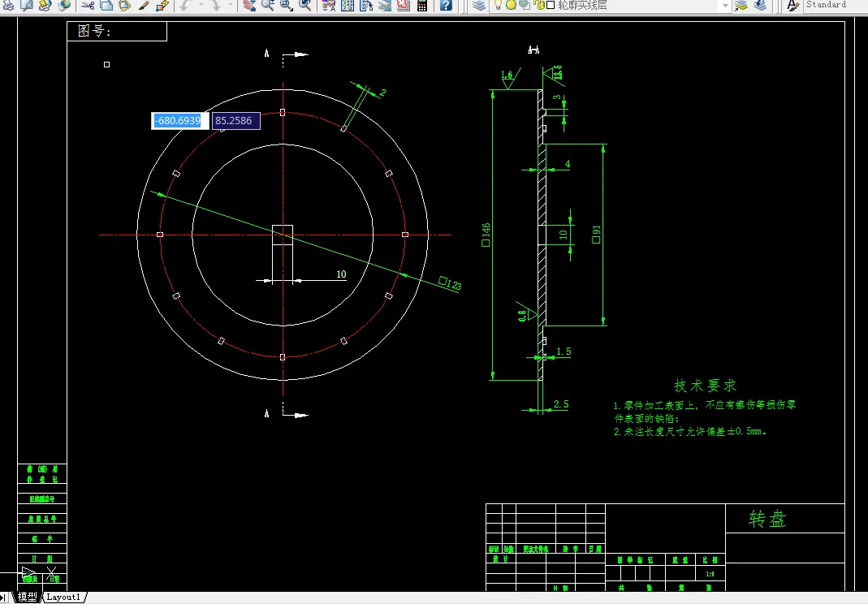Expand the 轮廓实线层 layer dropdown
Image resolution: width=868 pixels, height=604 pixels.
pyautogui.click(x=724, y=5)
